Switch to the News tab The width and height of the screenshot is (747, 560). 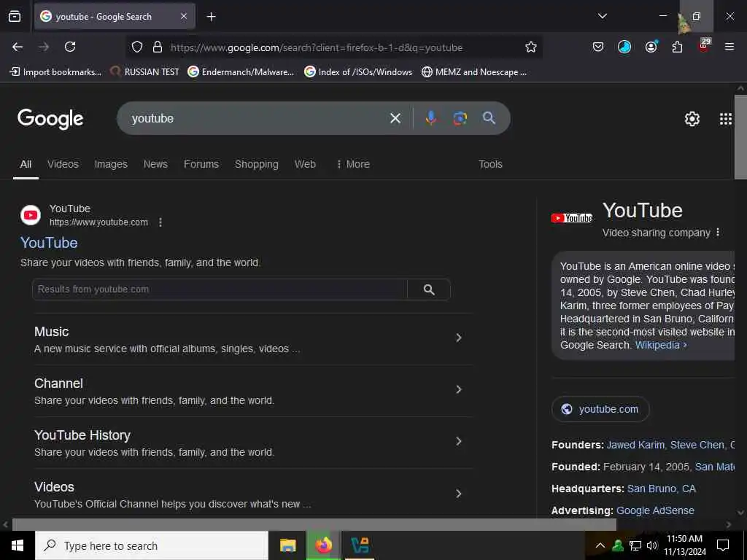156,164
